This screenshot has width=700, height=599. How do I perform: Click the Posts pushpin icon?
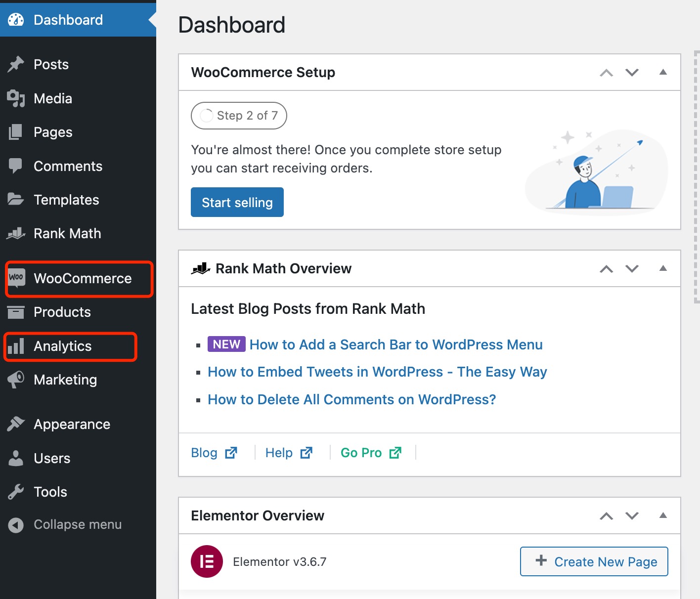pyautogui.click(x=16, y=64)
